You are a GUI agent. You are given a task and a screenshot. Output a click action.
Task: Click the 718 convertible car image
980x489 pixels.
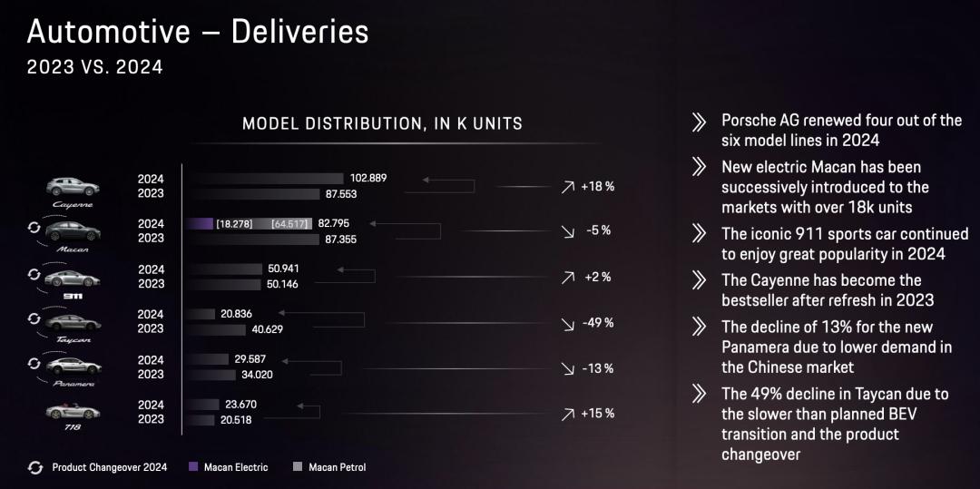73,411
